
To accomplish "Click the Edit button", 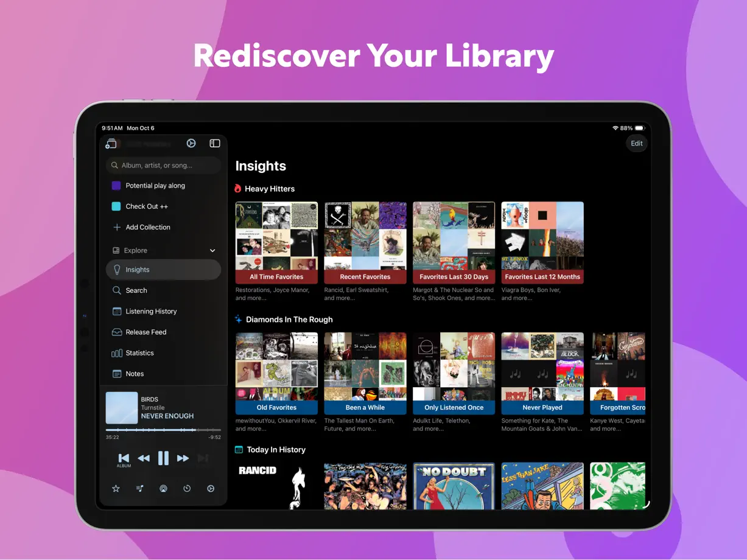I will [637, 144].
